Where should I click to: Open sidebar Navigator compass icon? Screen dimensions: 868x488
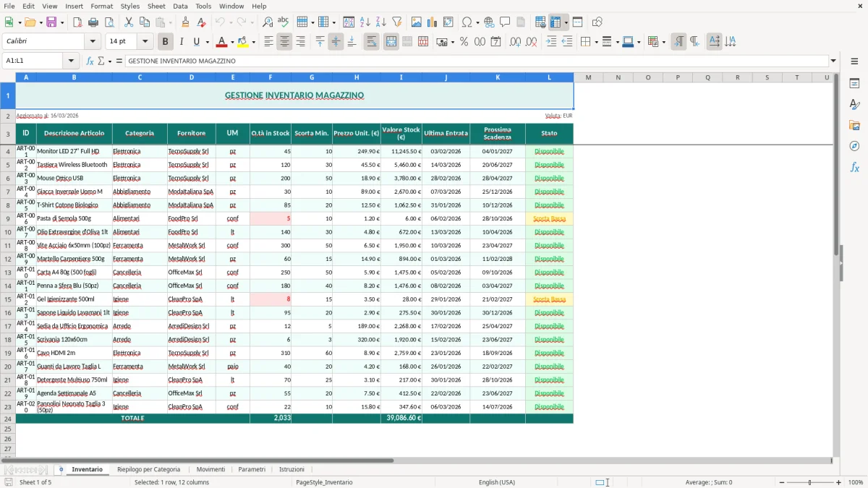tap(854, 146)
